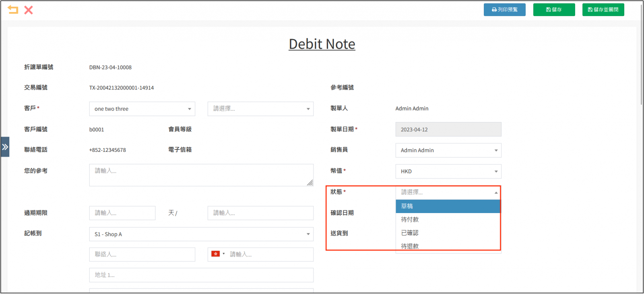This screenshot has width=644, height=294.
Task: Click the page vertical scrollbar
Action: (641, 54)
